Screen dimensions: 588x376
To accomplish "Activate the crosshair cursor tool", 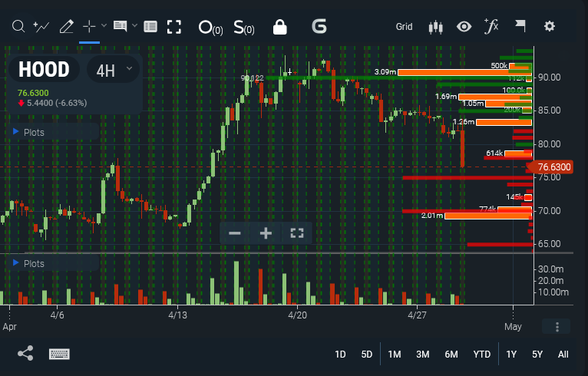I will click(x=89, y=27).
